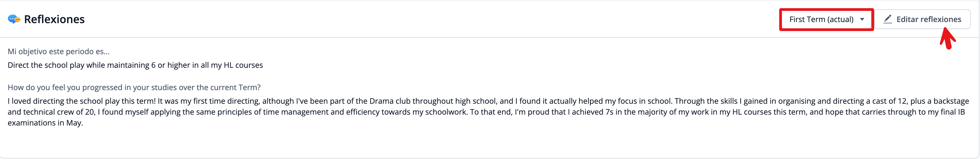Click the Reflexiones section heading
Screen dimensions: 980x159
tap(54, 19)
